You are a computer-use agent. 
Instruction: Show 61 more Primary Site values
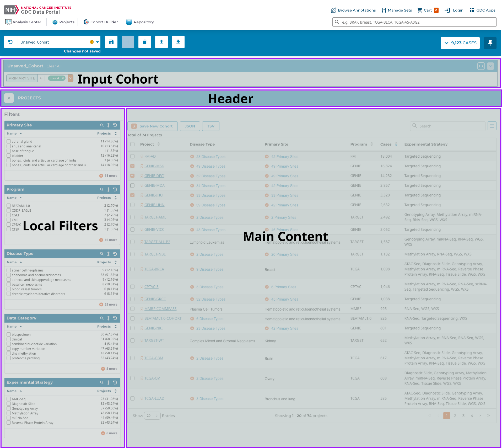click(108, 176)
